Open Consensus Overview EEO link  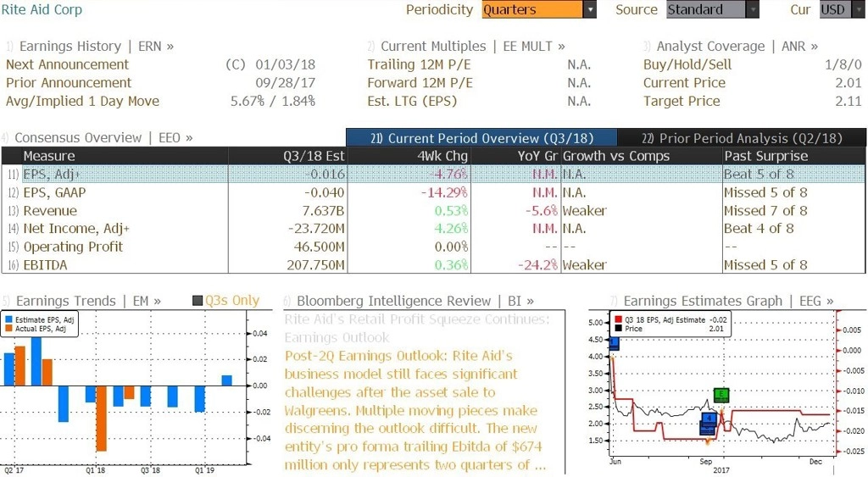click(103, 138)
